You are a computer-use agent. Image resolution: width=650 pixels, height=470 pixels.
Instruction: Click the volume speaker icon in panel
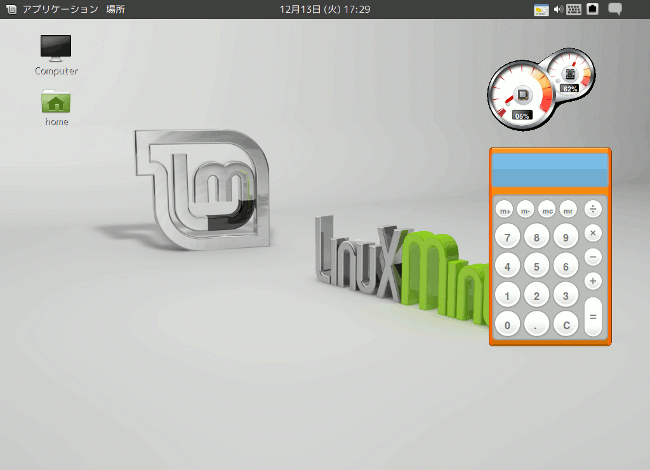[x=558, y=9]
